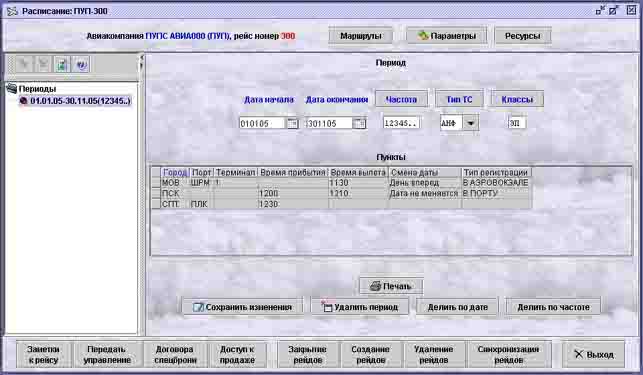
Task: Minimize the Расписание: ПУП-300 window
Action: click(x=600, y=11)
